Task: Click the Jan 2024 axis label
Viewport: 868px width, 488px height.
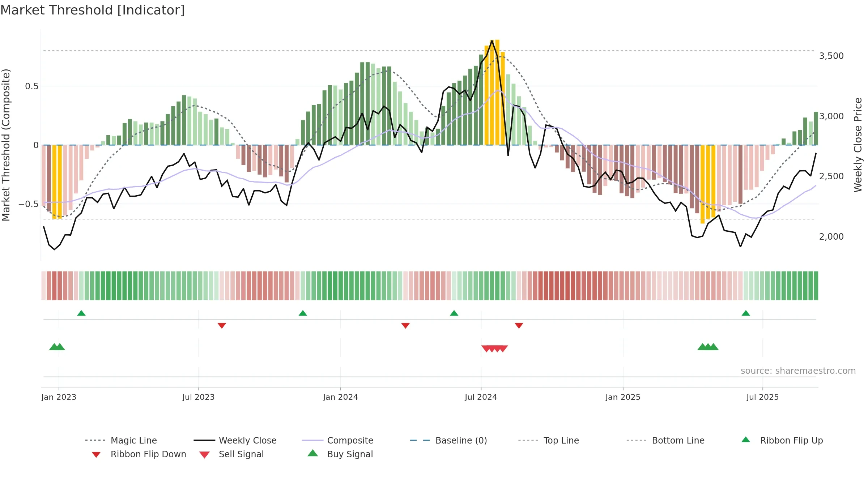Action: pos(340,397)
